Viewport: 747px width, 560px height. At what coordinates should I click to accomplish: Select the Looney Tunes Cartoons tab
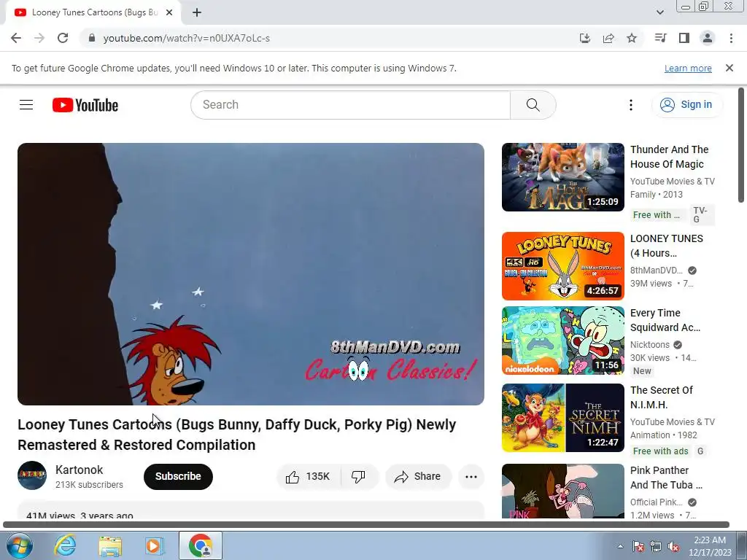pyautogui.click(x=93, y=13)
